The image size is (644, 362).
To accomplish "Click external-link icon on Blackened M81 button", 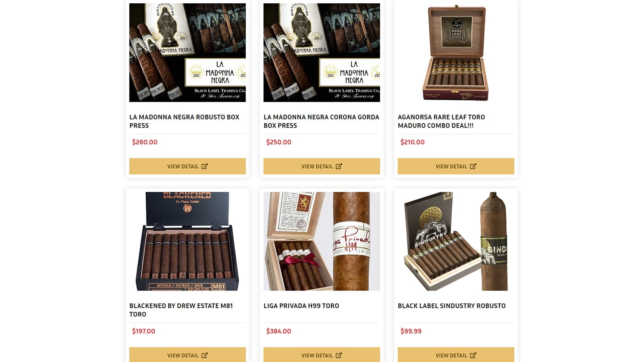I will 204,355.
